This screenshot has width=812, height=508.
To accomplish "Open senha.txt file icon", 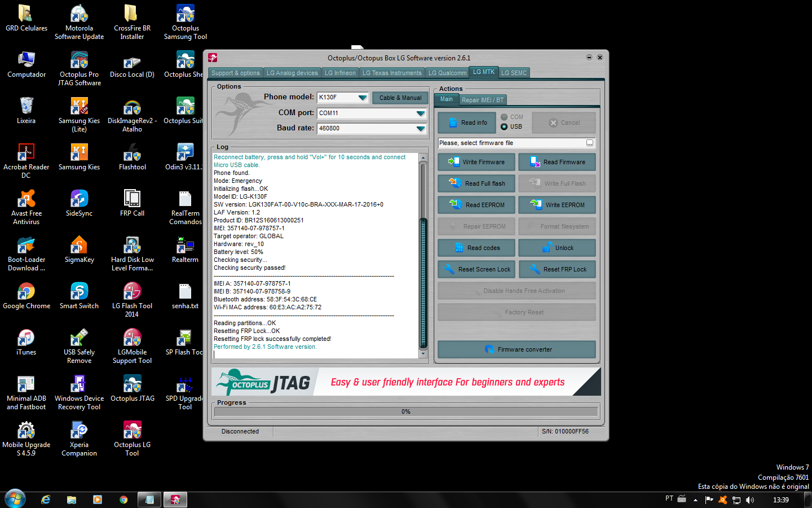I will click(x=185, y=296).
